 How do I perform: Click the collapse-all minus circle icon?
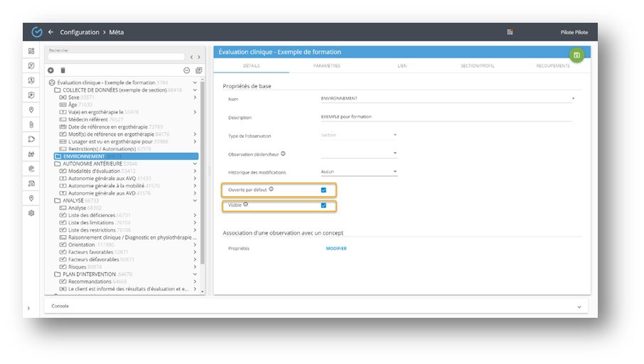[x=187, y=70]
